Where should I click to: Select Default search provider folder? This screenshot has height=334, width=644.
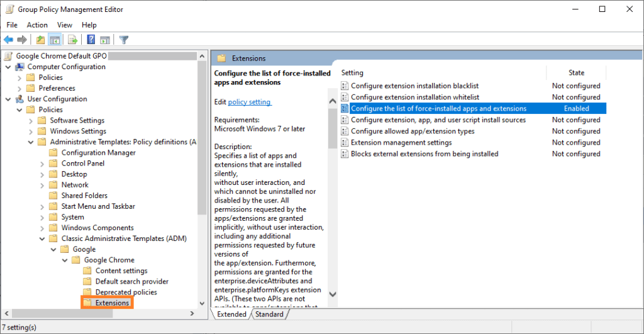(x=132, y=281)
